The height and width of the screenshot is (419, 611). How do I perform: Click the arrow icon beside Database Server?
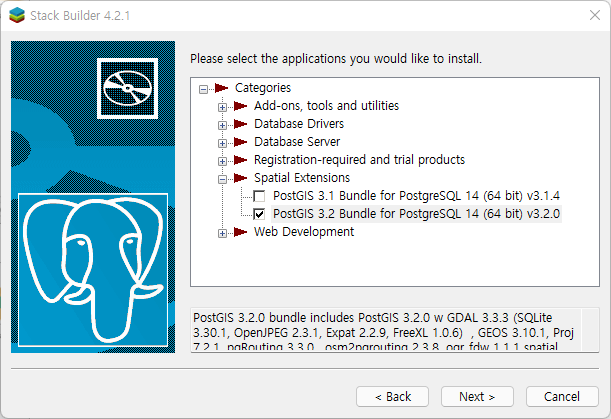point(240,141)
